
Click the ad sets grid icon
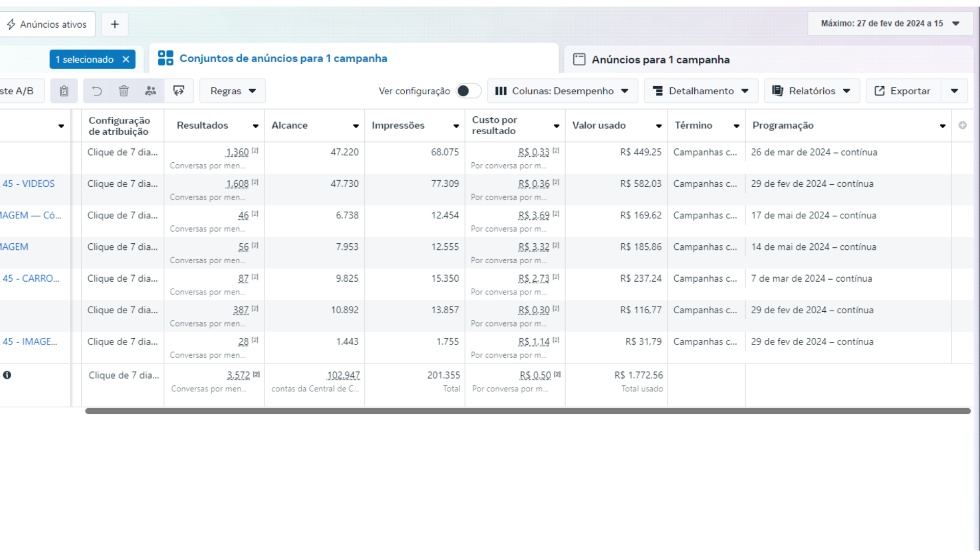point(165,58)
